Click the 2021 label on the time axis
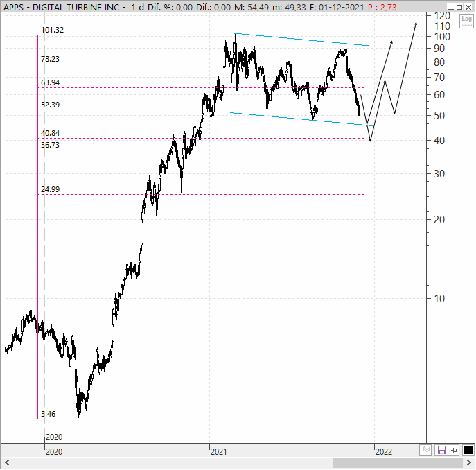Image resolution: width=476 pixels, height=470 pixels. [x=218, y=452]
